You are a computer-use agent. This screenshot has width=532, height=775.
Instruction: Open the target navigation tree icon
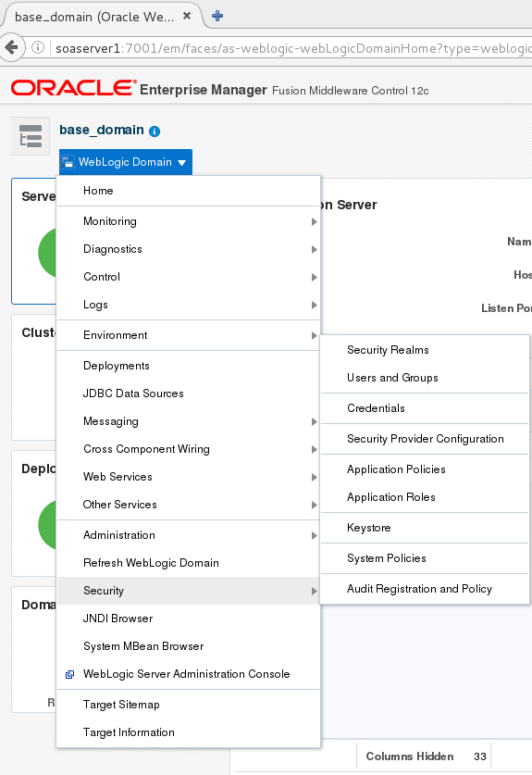coord(31,136)
